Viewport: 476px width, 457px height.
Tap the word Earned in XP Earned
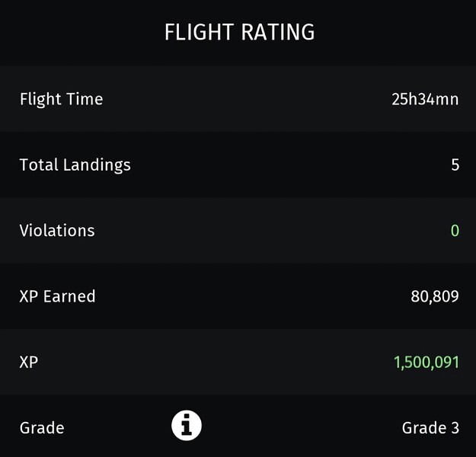click(x=69, y=296)
